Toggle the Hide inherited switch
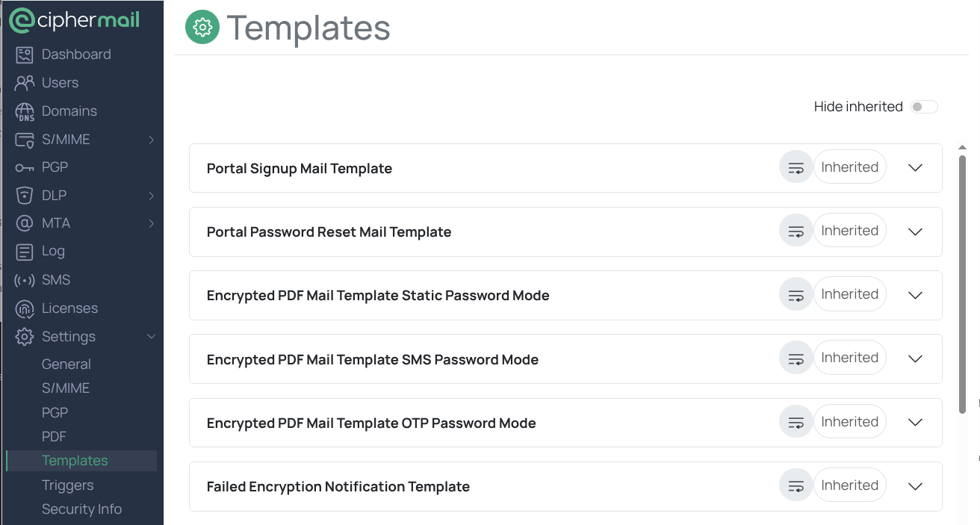The image size is (980, 525). [924, 107]
